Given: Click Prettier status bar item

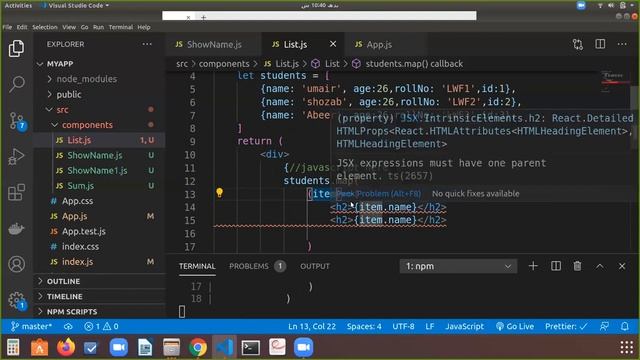Looking at the screenshot, I should 566,327.
